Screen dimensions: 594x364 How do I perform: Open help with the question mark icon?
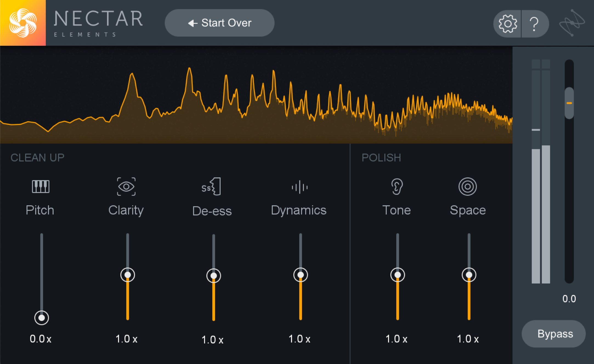[x=534, y=24]
